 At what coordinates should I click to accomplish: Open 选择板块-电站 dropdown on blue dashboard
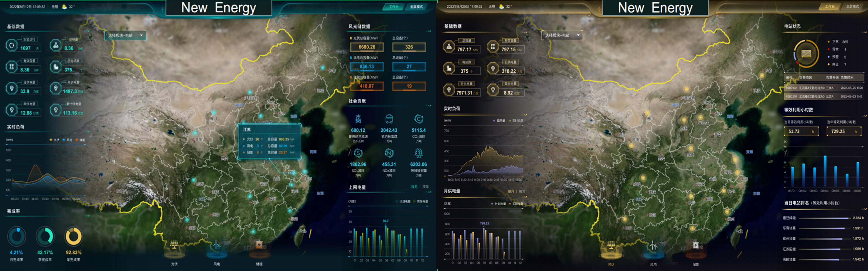pyautogui.click(x=125, y=35)
